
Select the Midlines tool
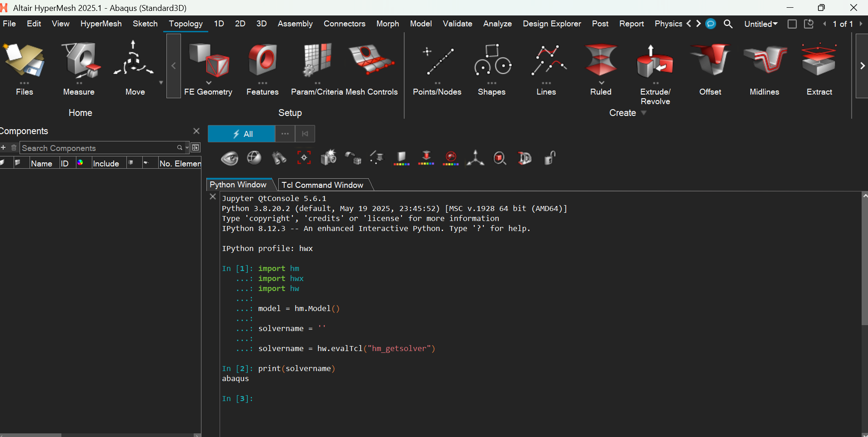pos(765,60)
